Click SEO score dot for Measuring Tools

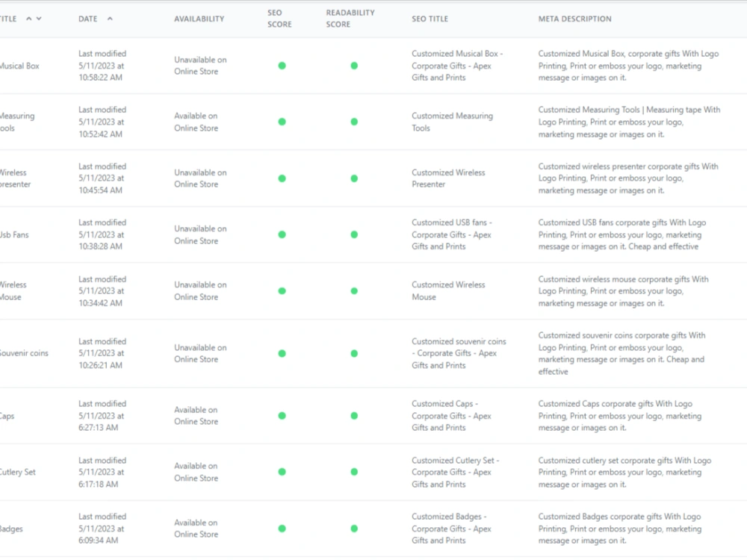(282, 122)
